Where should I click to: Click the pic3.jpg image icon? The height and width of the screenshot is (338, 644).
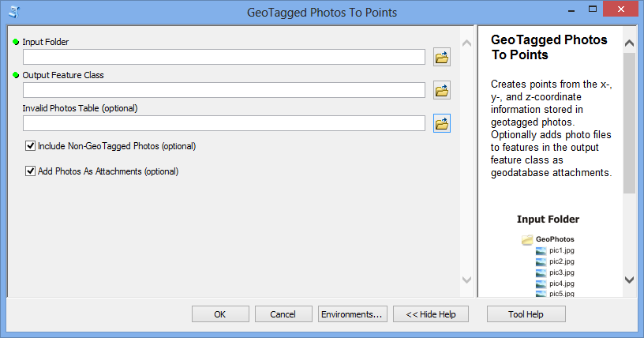541,273
